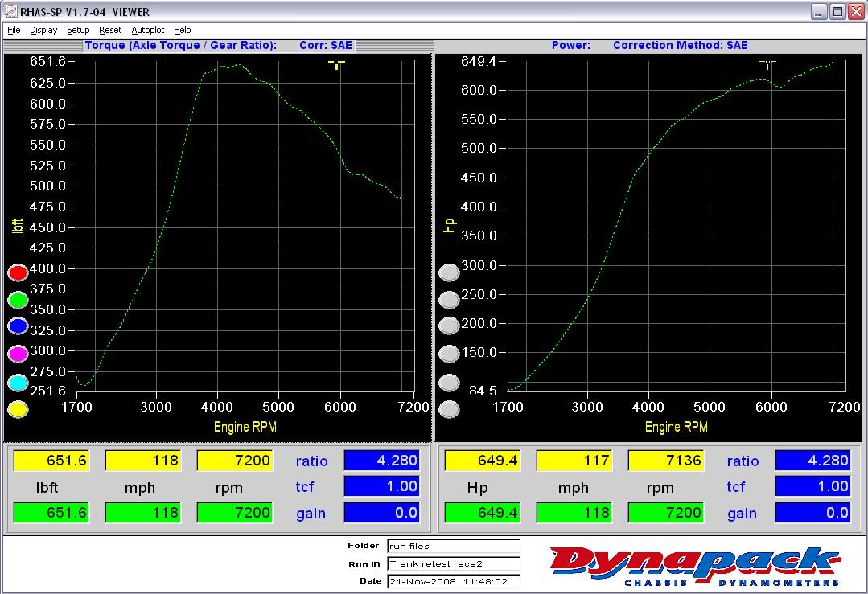Click the yellow 649.4 Hp value field
Screen dimensions: 868x594
[x=482, y=461]
